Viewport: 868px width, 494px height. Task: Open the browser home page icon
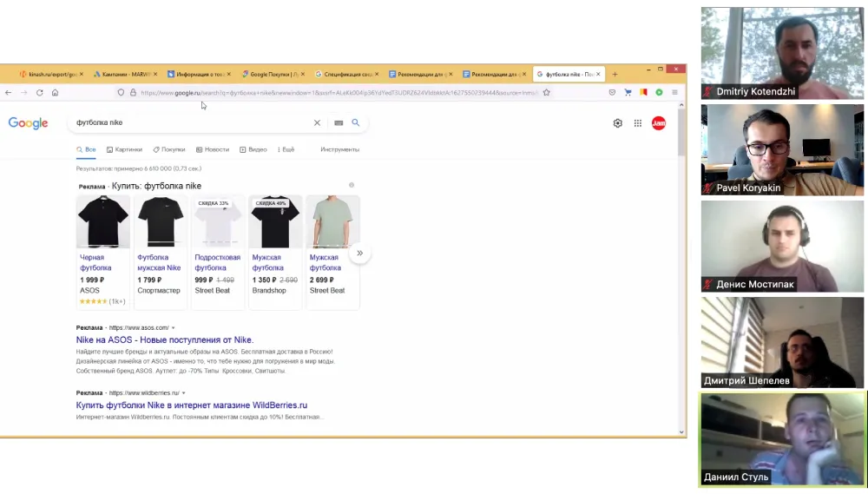55,93
